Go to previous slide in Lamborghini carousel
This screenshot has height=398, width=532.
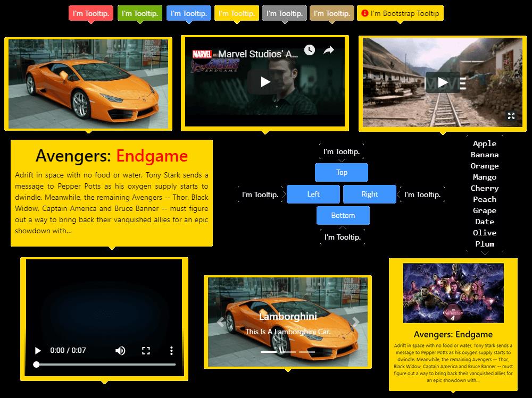(221, 321)
